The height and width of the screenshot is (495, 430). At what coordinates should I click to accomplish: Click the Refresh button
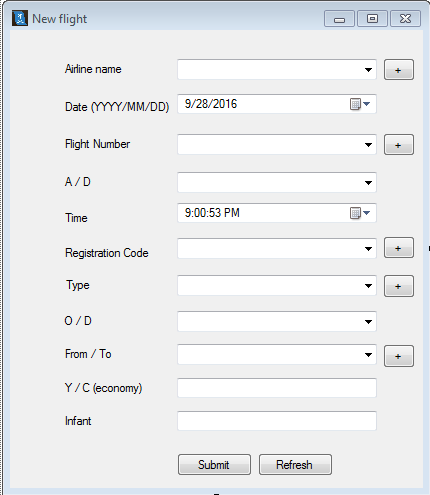pyautogui.click(x=295, y=464)
